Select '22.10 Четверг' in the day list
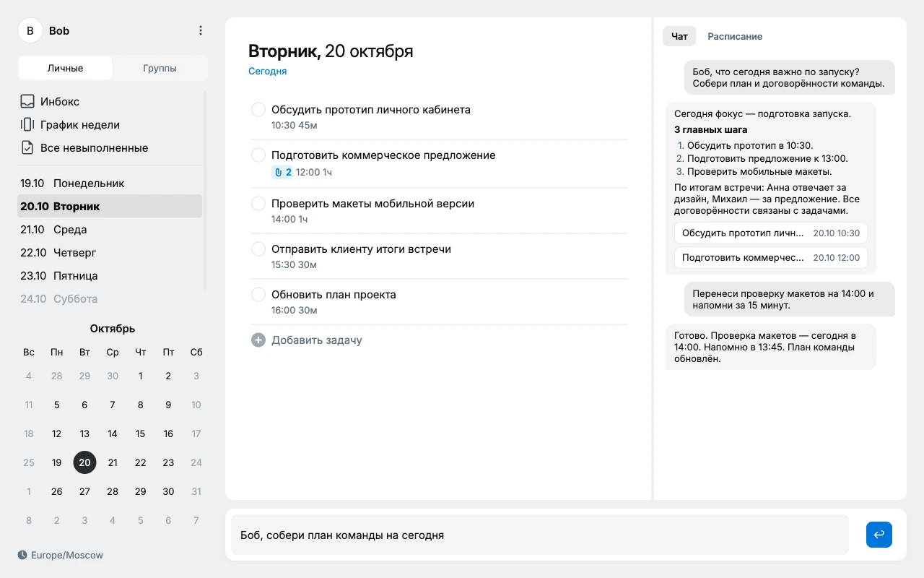The image size is (924, 578). point(110,252)
